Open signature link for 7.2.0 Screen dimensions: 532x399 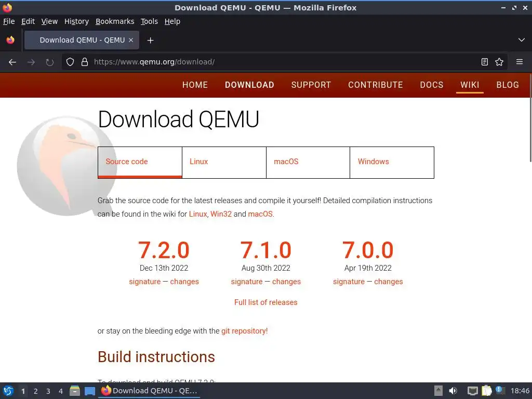point(145,282)
